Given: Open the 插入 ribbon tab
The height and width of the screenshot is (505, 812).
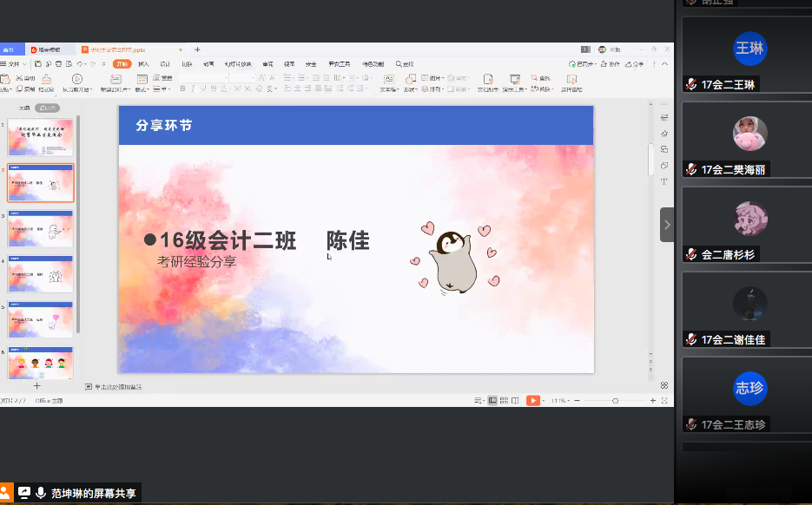Looking at the screenshot, I should (x=143, y=63).
